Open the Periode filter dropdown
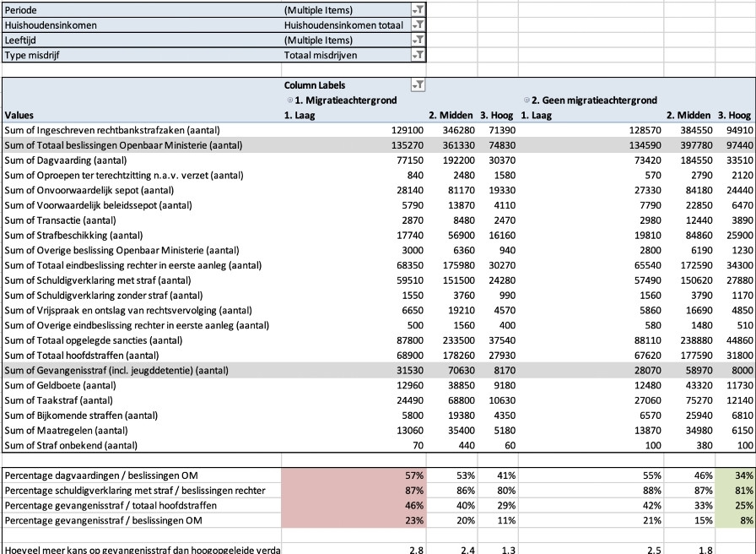Viewport: 756px width, 554px height. coord(418,9)
